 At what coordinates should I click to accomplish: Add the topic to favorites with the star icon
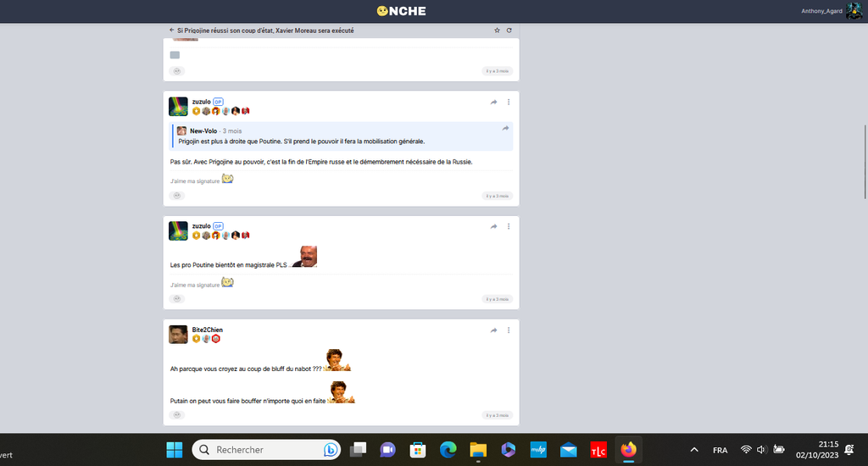coord(497,31)
